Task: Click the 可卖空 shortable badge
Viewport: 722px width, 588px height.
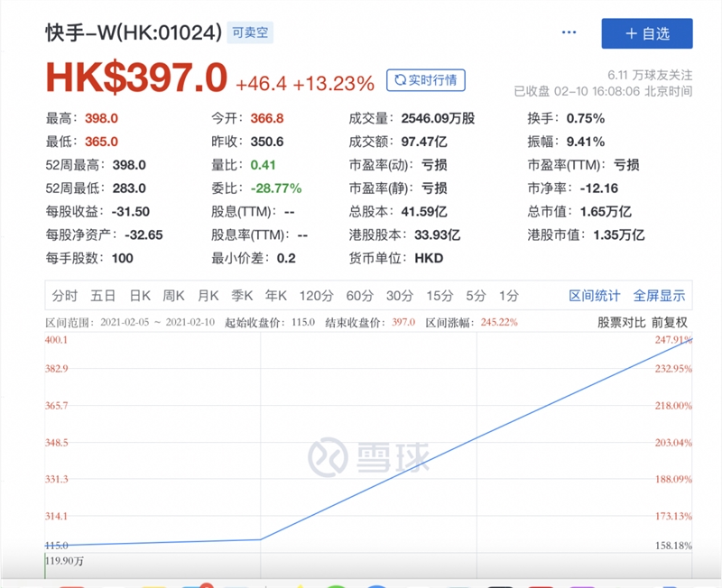Action: click(x=251, y=32)
